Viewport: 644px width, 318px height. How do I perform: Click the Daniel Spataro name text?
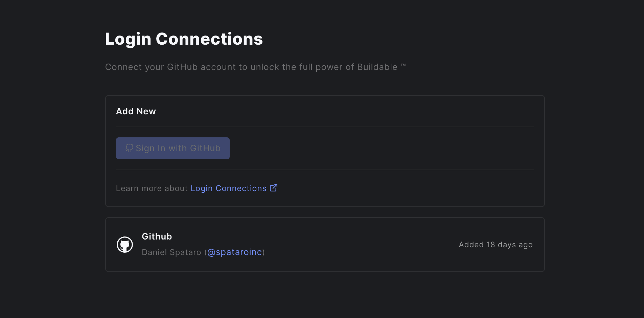tap(171, 252)
